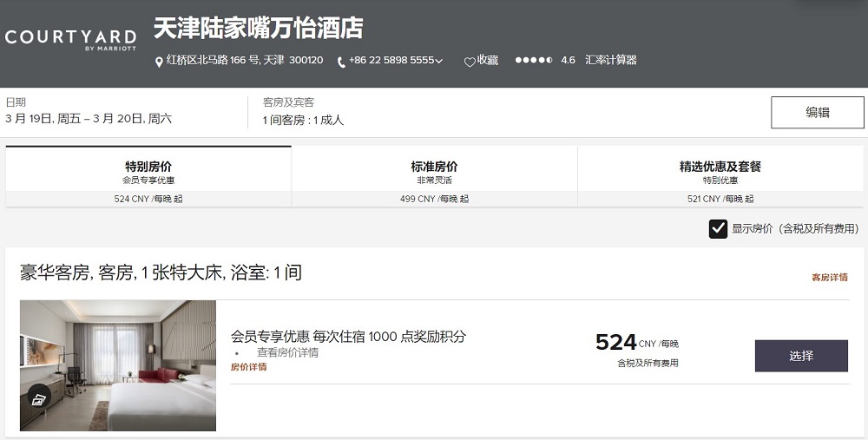Click the 选择 button for the 524 CNY rate

click(801, 356)
